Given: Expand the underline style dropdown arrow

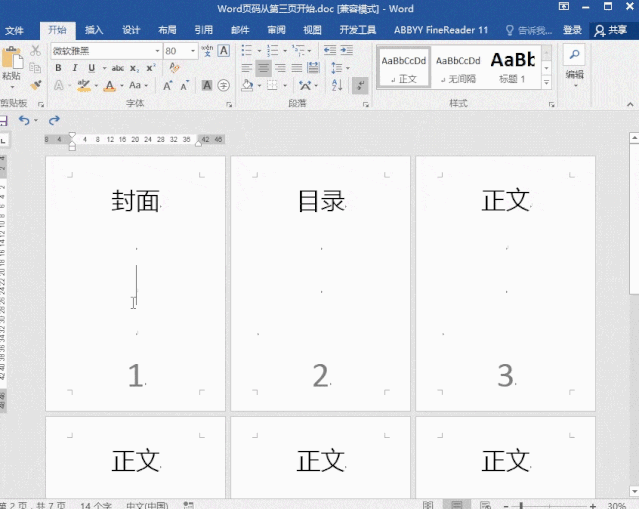Looking at the screenshot, I should click(x=104, y=68).
